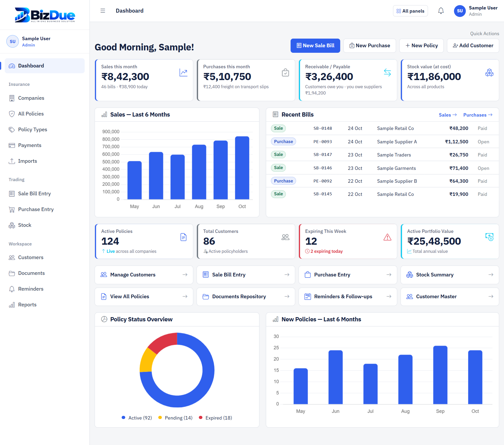
Task: Click the sales trend chart icon
Action: [x=183, y=72]
